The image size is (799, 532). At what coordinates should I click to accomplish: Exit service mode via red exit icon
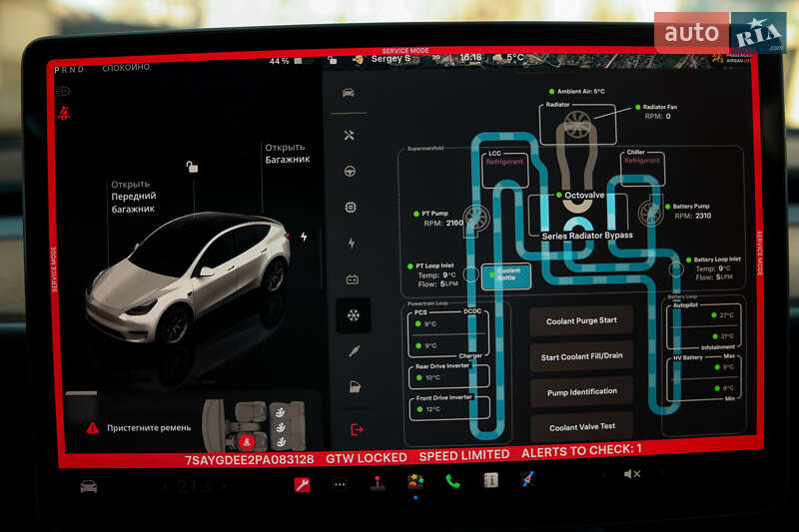(357, 429)
